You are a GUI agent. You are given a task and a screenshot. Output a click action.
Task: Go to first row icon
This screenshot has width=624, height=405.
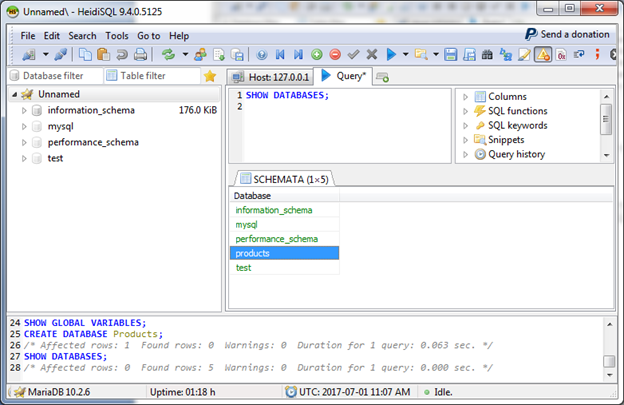click(x=280, y=55)
